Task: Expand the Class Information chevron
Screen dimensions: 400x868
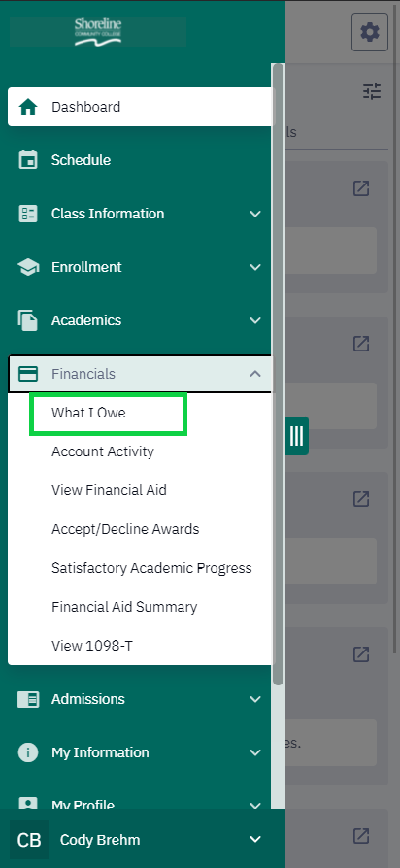Action: click(x=255, y=214)
